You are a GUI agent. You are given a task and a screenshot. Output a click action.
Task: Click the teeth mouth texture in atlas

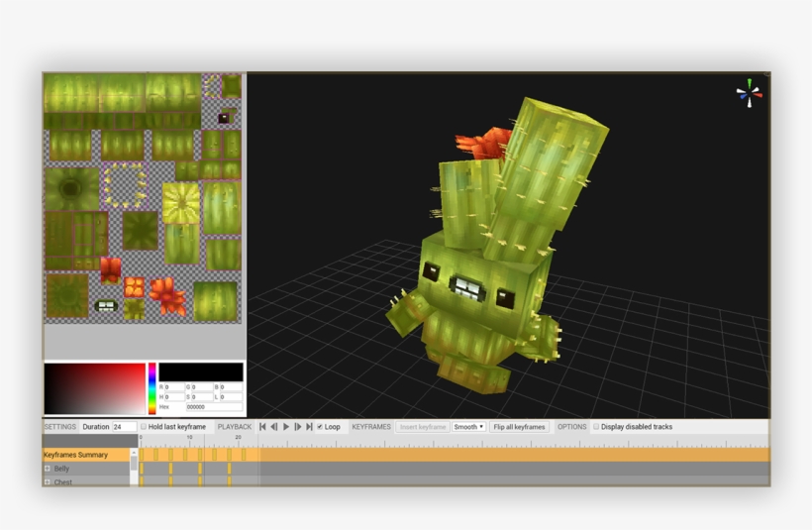[x=106, y=306]
